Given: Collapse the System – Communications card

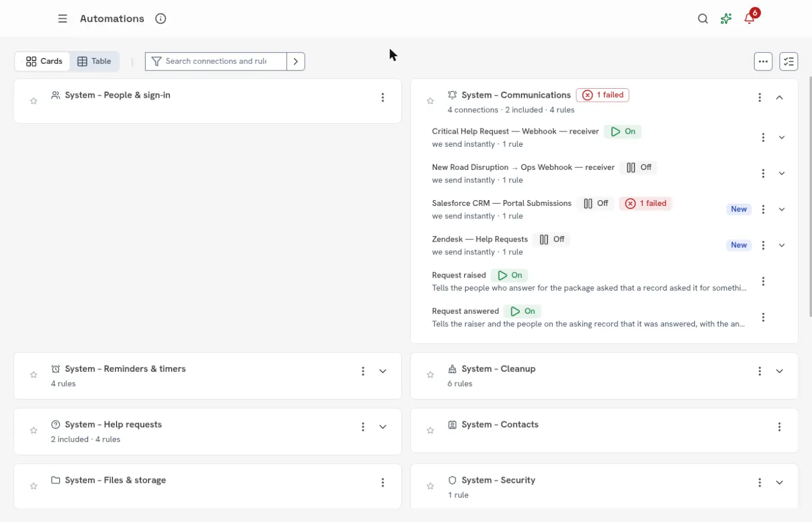Looking at the screenshot, I should [x=779, y=98].
